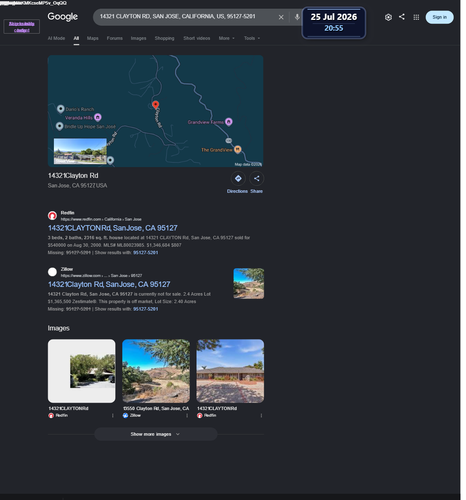Click the 14321 Clayton Rd address heading

(x=74, y=177)
